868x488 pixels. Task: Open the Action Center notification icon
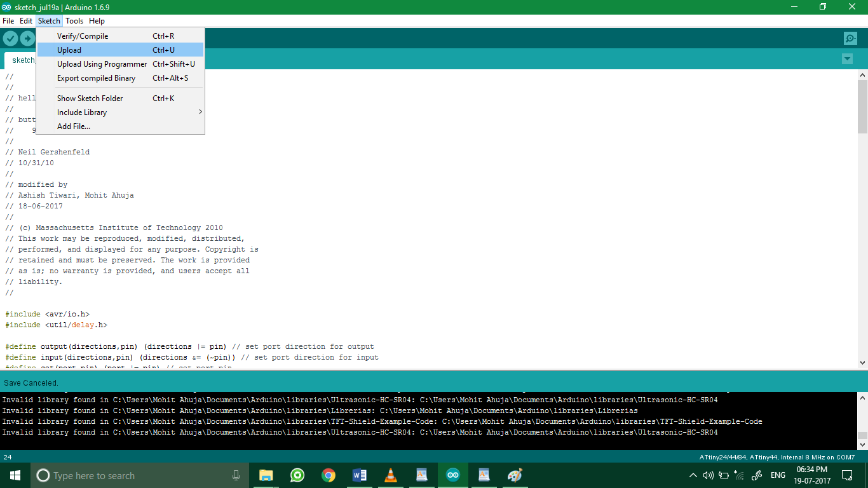[x=847, y=475]
